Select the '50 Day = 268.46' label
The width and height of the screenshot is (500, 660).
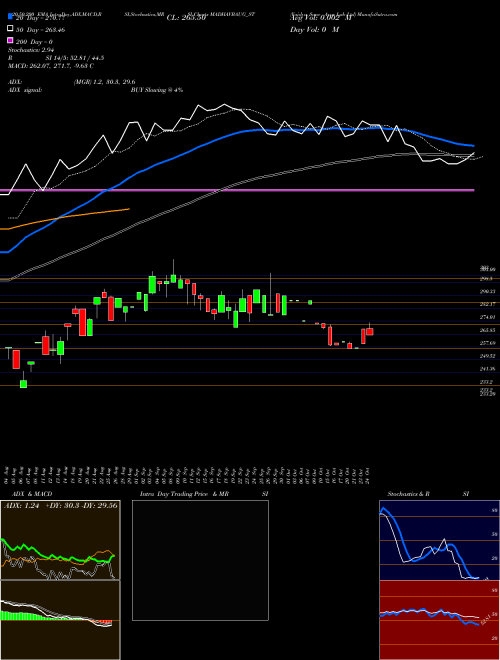[40, 30]
